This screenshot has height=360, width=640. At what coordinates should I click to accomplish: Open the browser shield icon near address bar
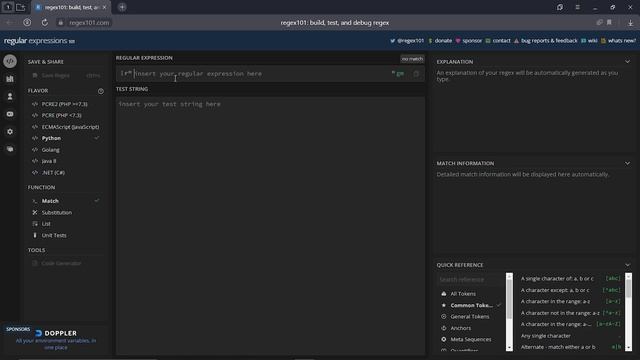tap(27, 22)
